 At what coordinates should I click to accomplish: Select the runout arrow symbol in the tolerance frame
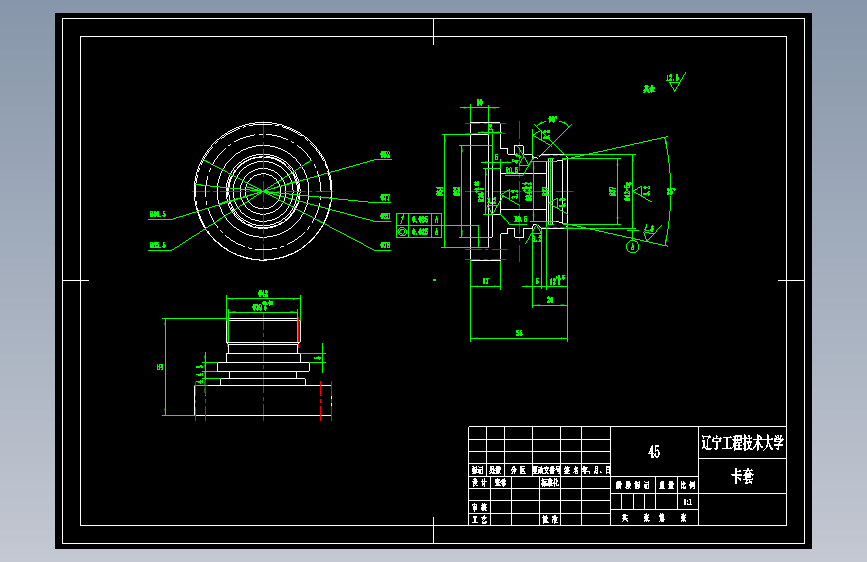[x=403, y=220]
